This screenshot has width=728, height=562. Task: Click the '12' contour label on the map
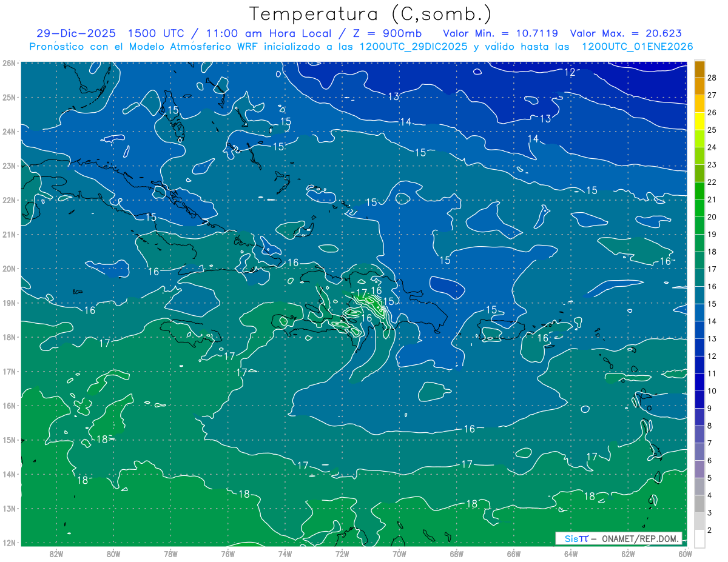pos(570,72)
